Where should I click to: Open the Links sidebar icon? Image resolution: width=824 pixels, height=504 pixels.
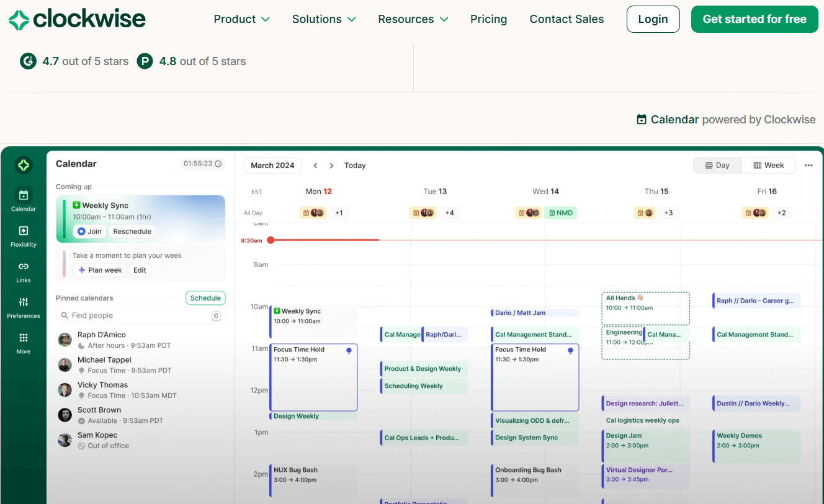pyautogui.click(x=24, y=267)
